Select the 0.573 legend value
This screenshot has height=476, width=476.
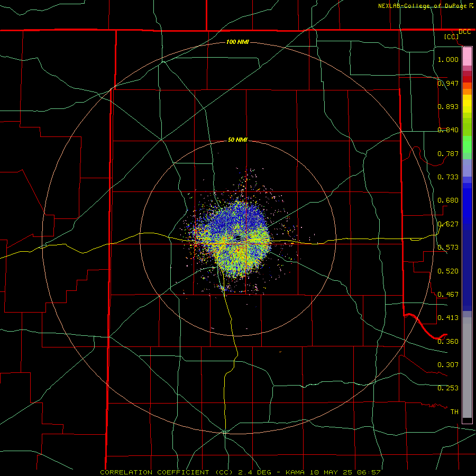(x=448, y=248)
